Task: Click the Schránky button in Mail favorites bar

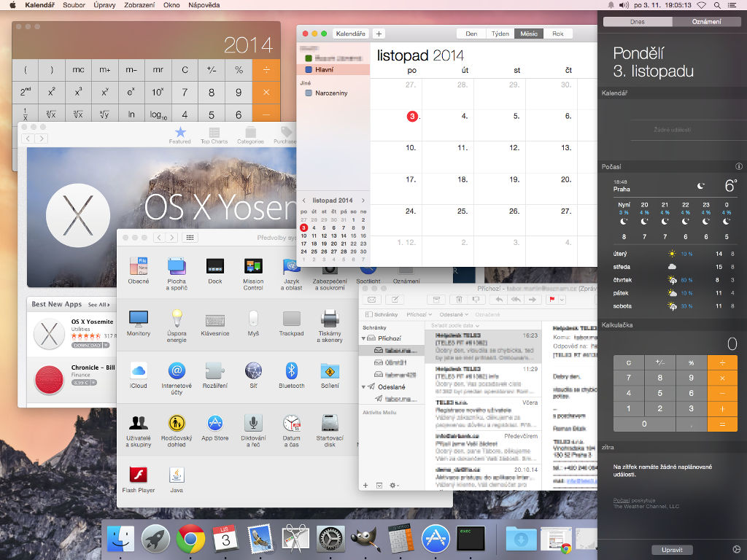Action: tap(382, 315)
